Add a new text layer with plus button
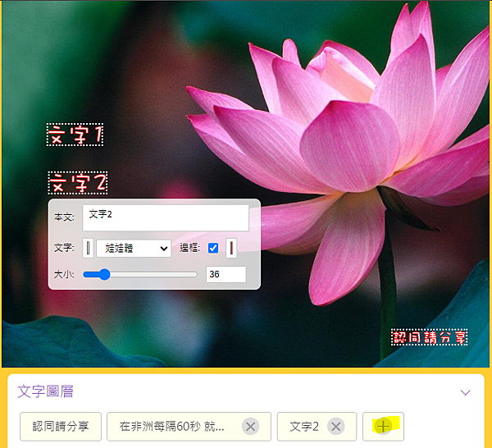 [383, 427]
